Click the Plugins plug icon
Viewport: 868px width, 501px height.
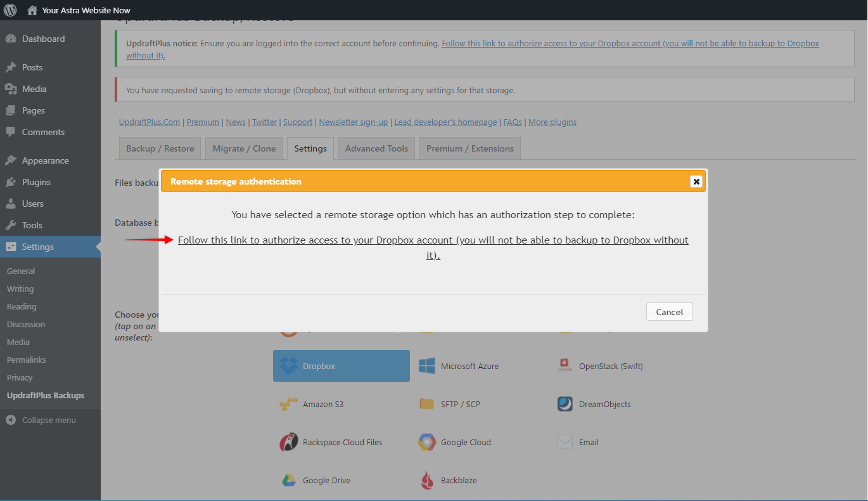tap(11, 182)
